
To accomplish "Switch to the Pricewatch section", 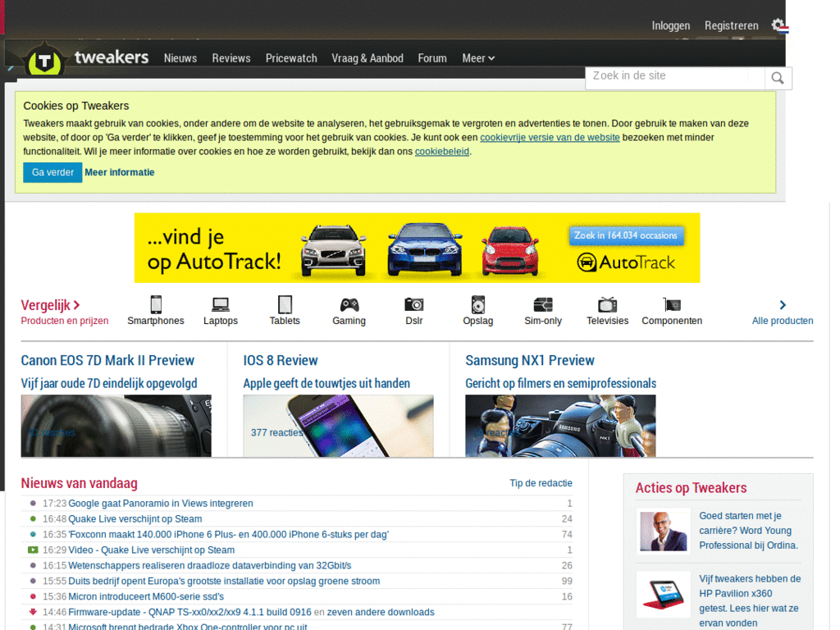I will [291, 58].
